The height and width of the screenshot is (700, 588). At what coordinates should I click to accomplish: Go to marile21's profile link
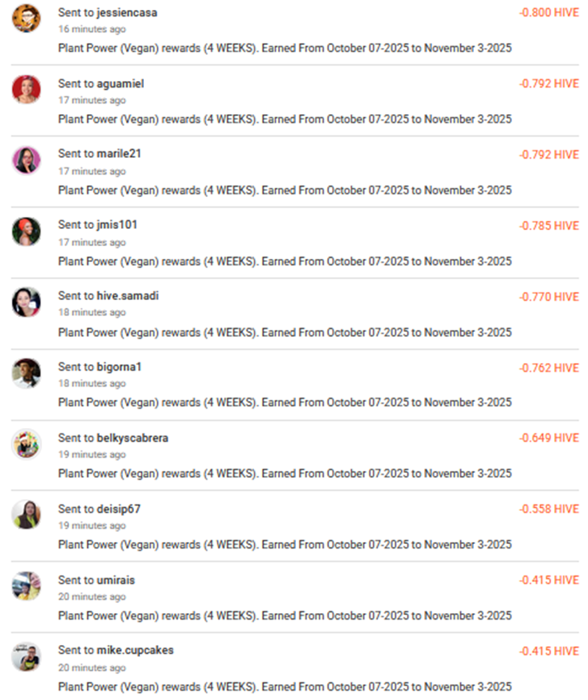pyautogui.click(x=119, y=154)
